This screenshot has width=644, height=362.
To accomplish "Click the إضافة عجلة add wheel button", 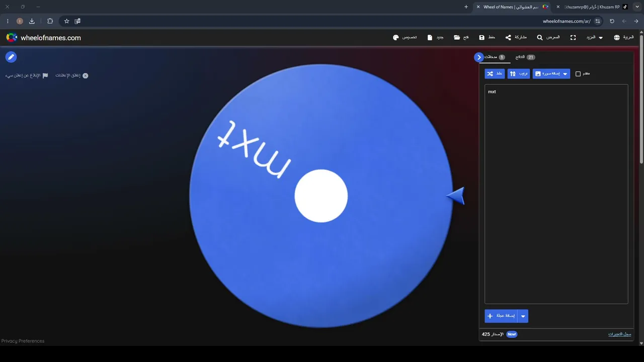I will [x=501, y=316].
